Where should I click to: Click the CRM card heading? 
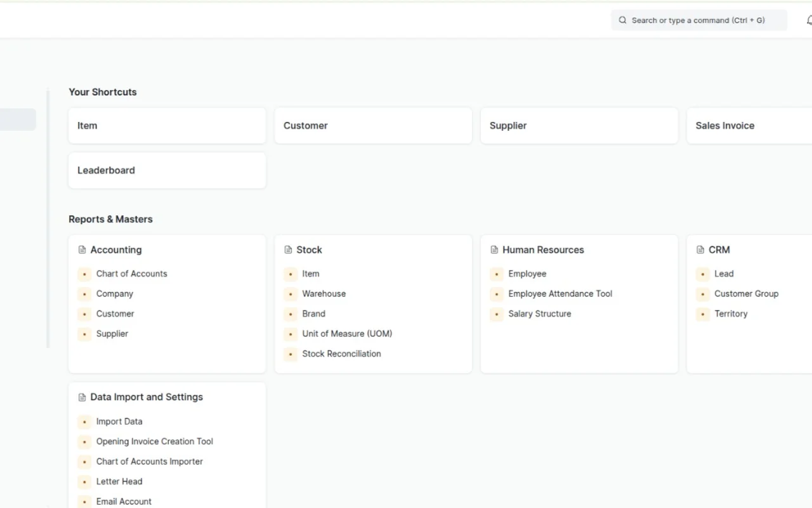(719, 250)
